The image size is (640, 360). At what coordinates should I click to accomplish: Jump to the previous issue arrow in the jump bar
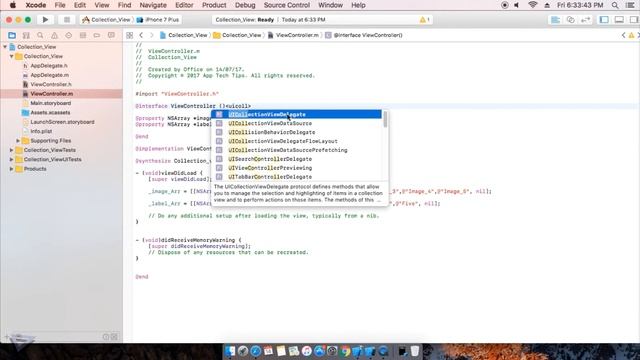coord(623,36)
